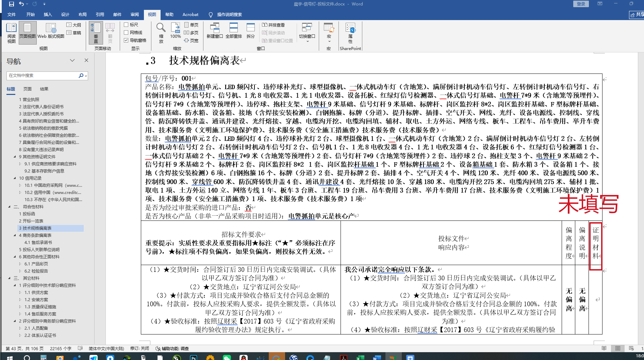This screenshot has width=644, height=360.
Task: Switch to the 引用 References tab
Action: (100, 15)
